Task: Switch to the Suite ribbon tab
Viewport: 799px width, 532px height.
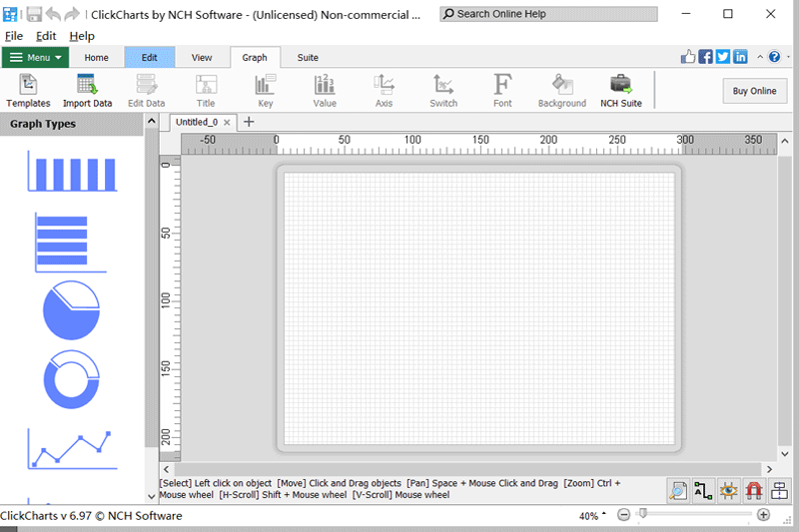Action: (x=308, y=58)
